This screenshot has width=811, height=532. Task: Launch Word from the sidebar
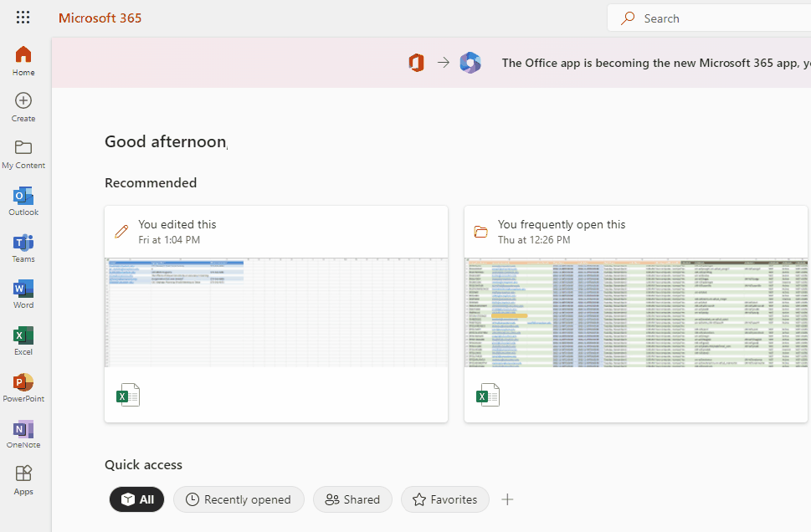(x=23, y=294)
